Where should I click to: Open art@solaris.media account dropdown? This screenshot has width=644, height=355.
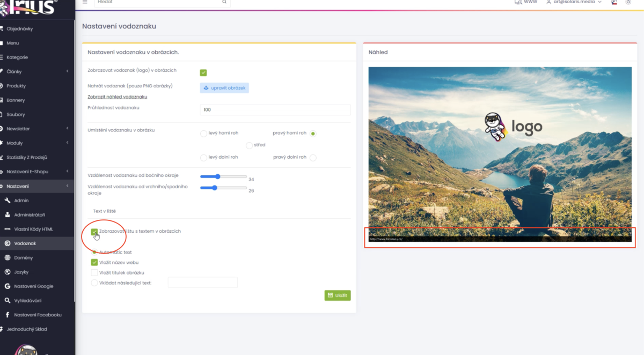click(574, 2)
